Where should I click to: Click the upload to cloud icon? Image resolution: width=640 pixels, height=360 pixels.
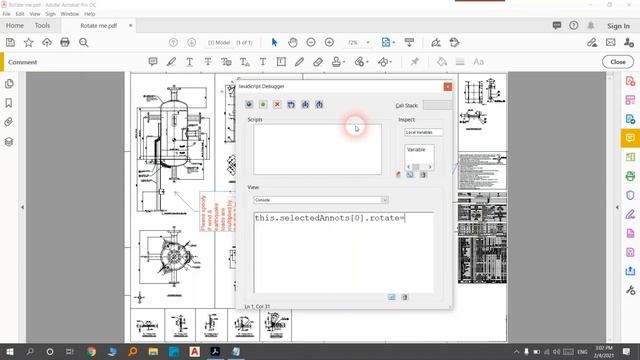click(x=47, y=42)
